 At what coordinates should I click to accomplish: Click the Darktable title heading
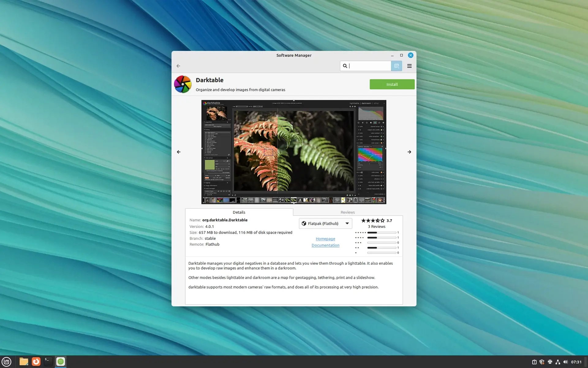(x=209, y=80)
